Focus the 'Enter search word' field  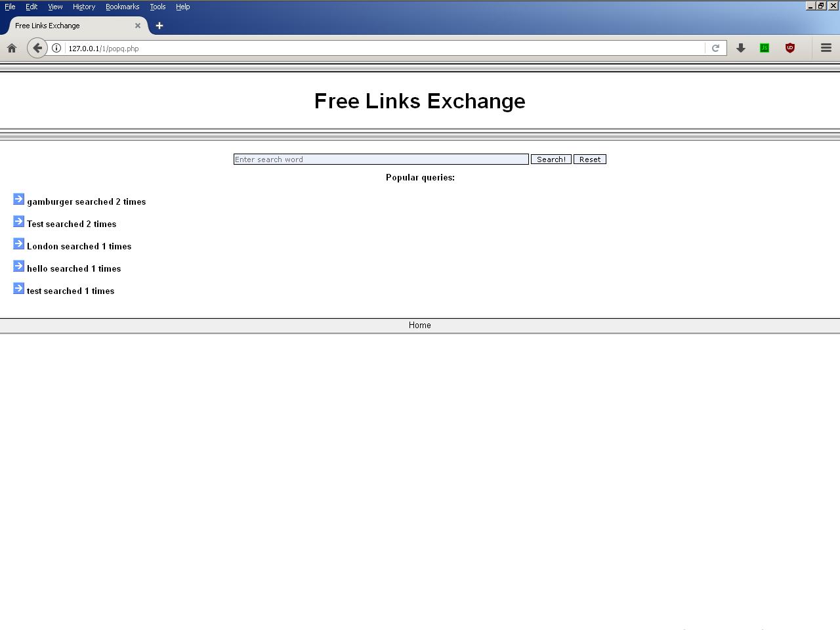[x=381, y=159]
